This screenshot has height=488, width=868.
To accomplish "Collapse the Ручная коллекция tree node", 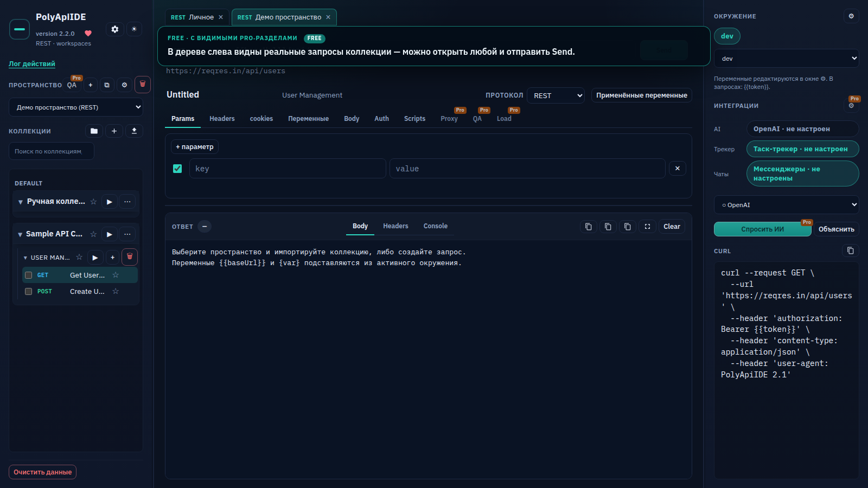I will pyautogui.click(x=21, y=202).
